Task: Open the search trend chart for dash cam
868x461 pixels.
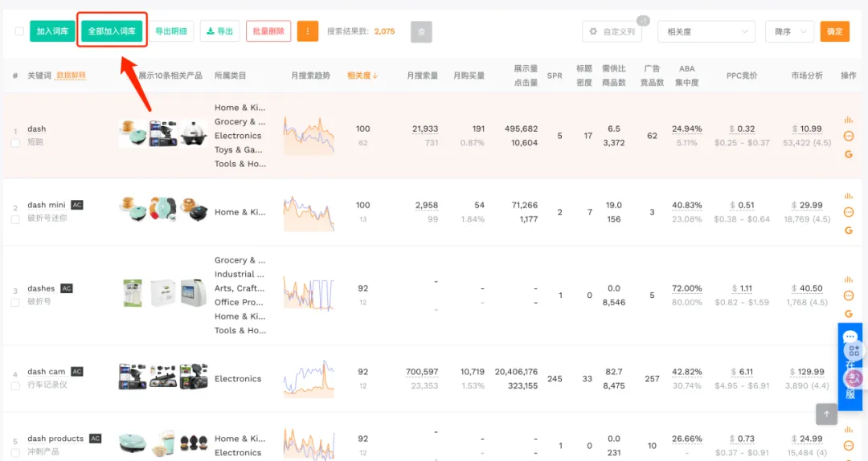Action: pyautogui.click(x=309, y=378)
